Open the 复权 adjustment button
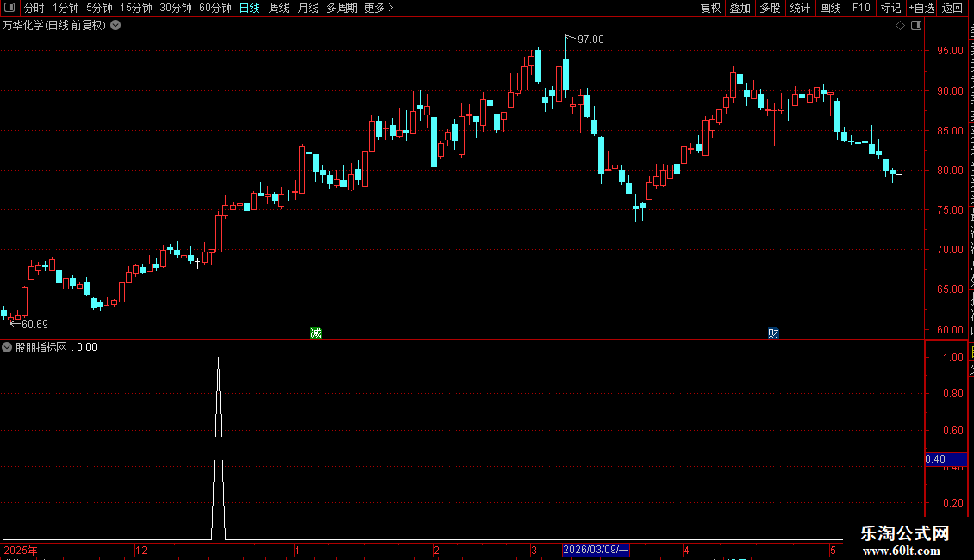Image resolution: width=974 pixels, height=560 pixels. click(x=710, y=8)
